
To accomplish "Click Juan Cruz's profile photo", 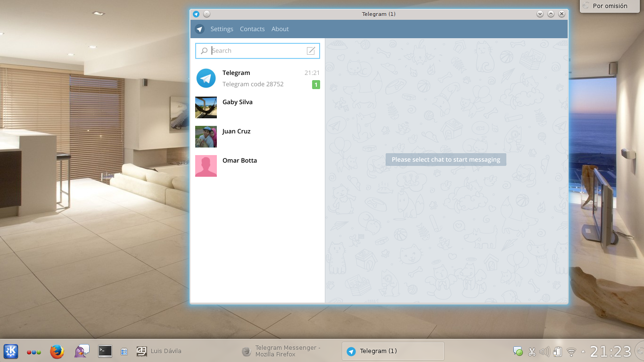I will coord(206,137).
